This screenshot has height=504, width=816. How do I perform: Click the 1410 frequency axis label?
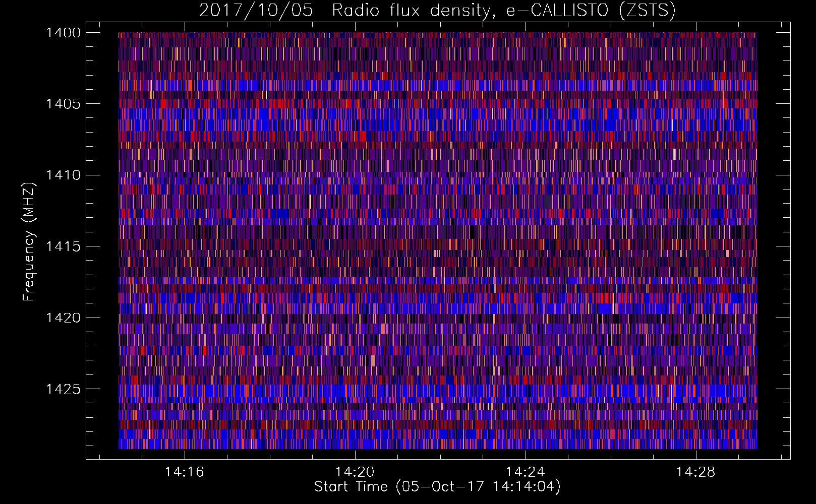(63, 175)
